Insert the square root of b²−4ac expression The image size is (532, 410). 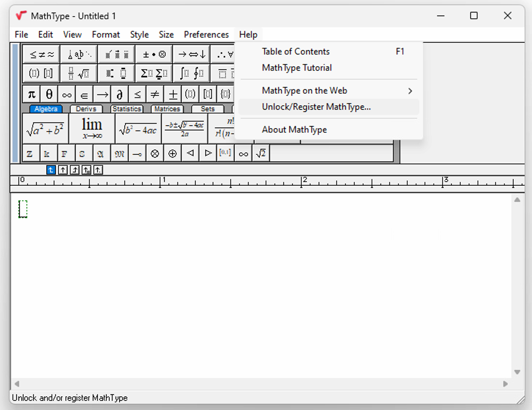(x=138, y=129)
